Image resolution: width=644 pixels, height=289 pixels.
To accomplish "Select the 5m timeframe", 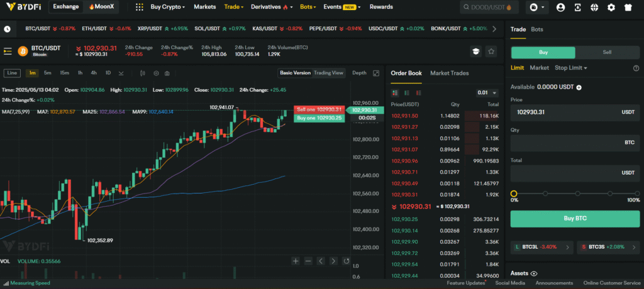I will point(48,73).
